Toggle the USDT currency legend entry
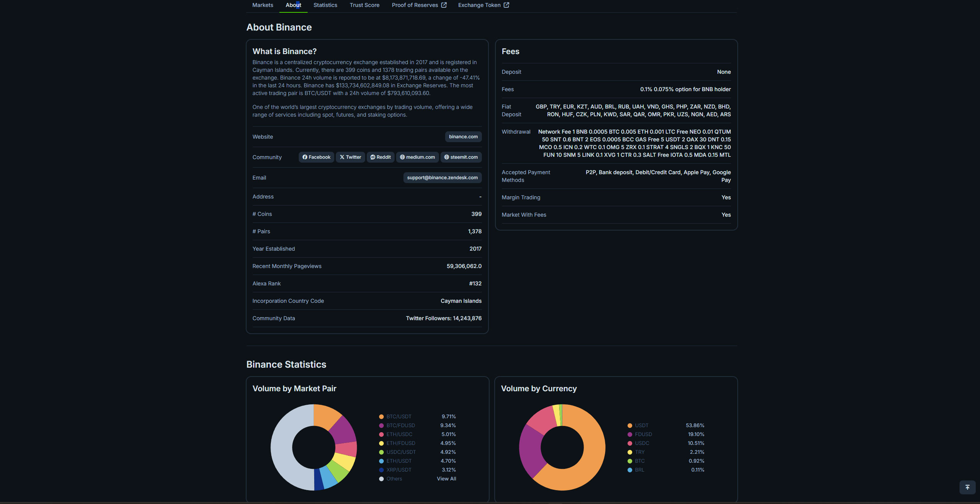 [x=641, y=426]
